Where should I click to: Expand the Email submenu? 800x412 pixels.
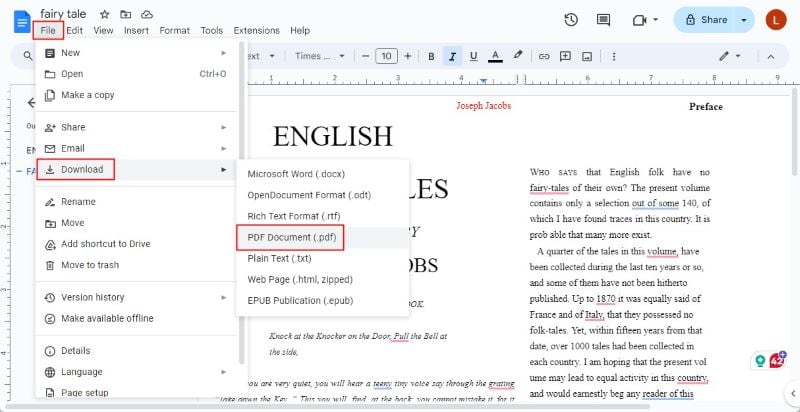(136, 148)
